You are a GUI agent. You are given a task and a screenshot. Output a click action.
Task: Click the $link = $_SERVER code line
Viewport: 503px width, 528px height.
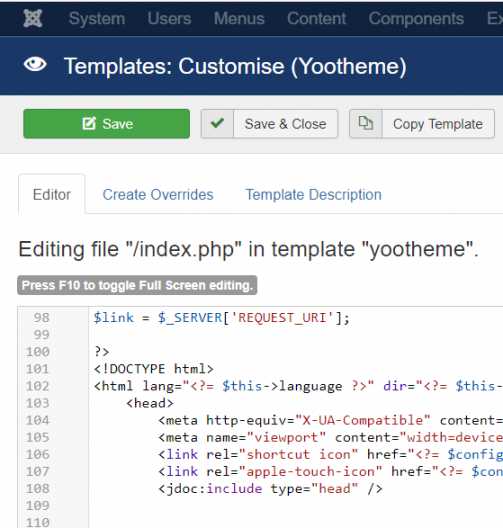[x=222, y=318]
